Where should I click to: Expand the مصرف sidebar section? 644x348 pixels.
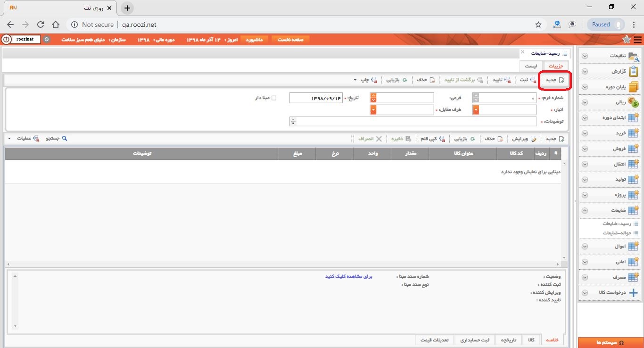point(585,277)
